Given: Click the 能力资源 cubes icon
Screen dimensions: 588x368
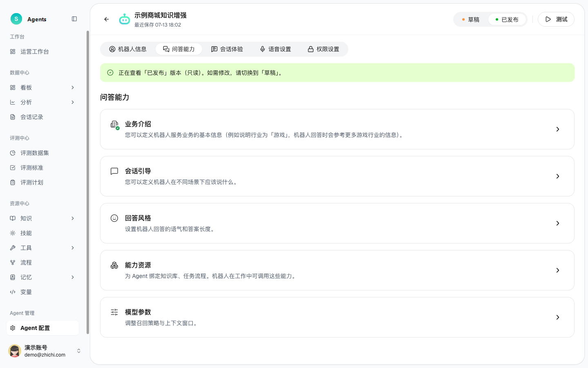Looking at the screenshot, I should [x=114, y=265].
